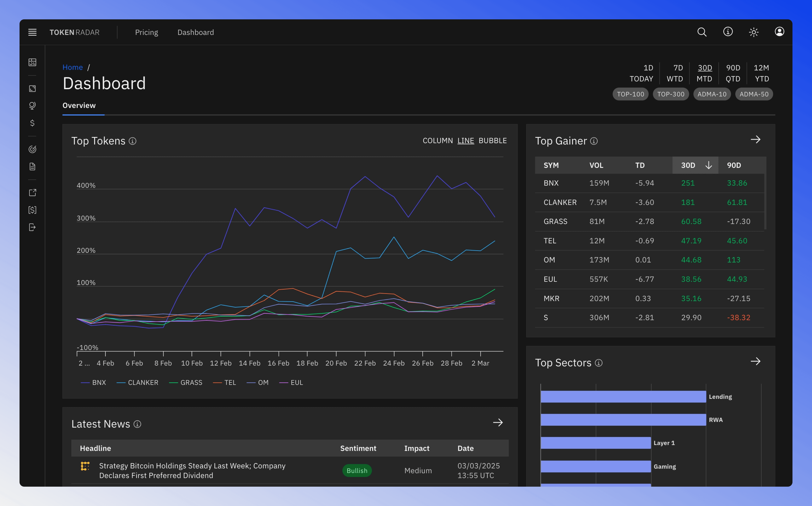The height and width of the screenshot is (506, 812).
Task: Toggle the ADMA-50 filter chip
Action: (754, 94)
